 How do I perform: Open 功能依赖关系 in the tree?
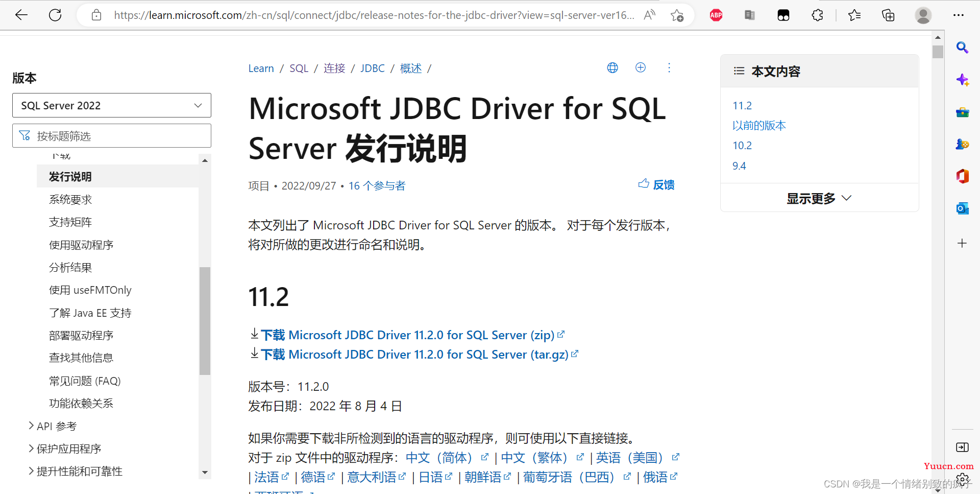click(x=81, y=403)
